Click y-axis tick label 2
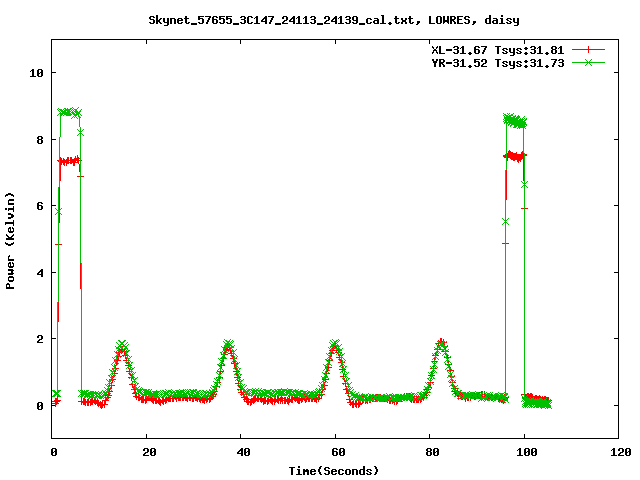This screenshot has height=480, width=640. pyautogui.click(x=40, y=339)
